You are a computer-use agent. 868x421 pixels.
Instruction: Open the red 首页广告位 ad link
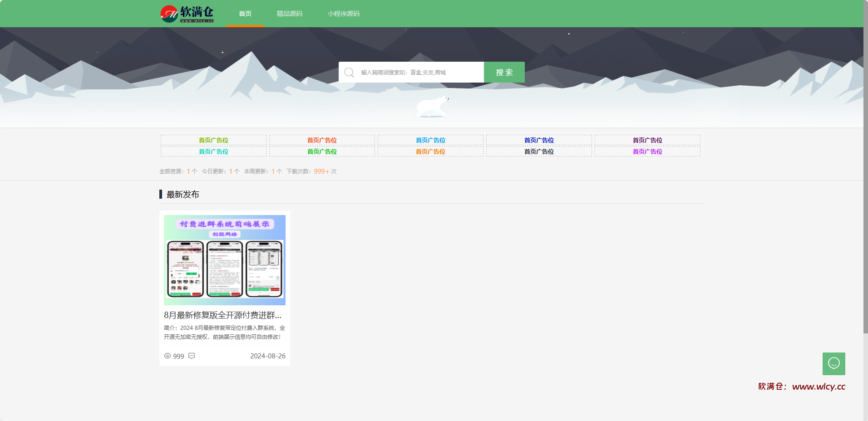pyautogui.click(x=322, y=140)
